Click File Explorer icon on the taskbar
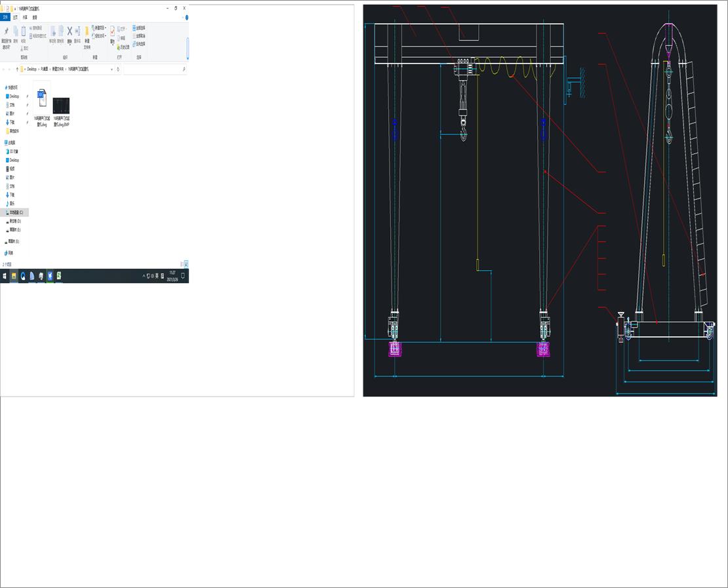 (14, 276)
